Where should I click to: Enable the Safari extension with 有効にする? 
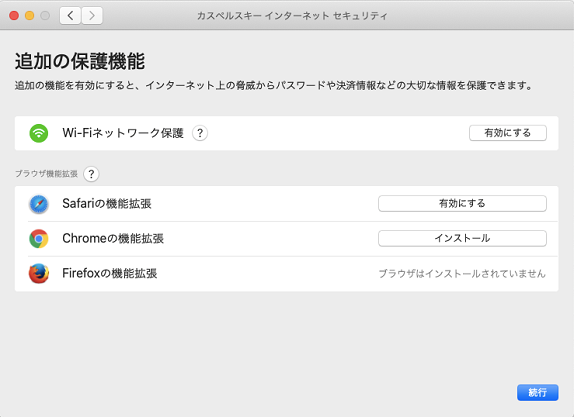[x=462, y=204]
